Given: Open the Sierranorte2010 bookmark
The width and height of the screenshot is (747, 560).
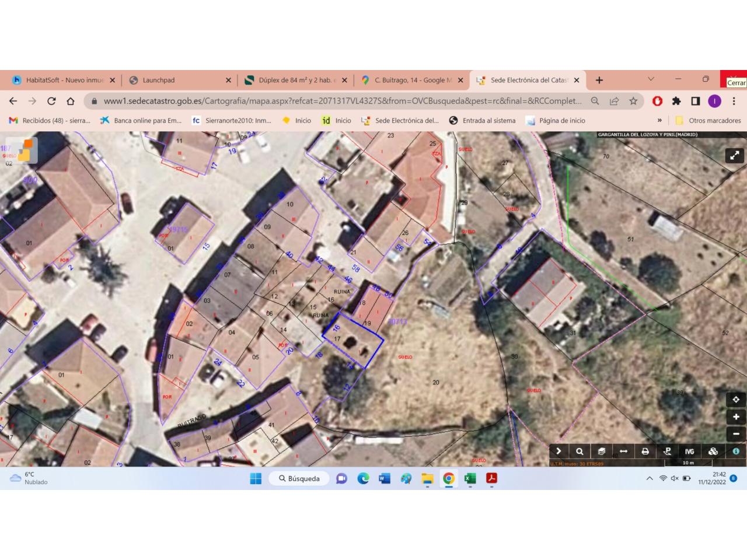Looking at the screenshot, I should coord(232,120).
